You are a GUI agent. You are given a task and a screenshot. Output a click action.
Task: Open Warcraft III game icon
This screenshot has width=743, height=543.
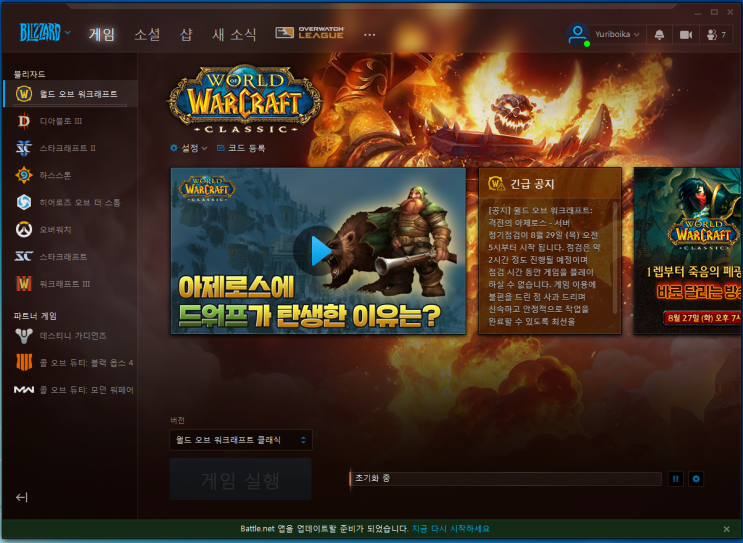tap(24, 283)
